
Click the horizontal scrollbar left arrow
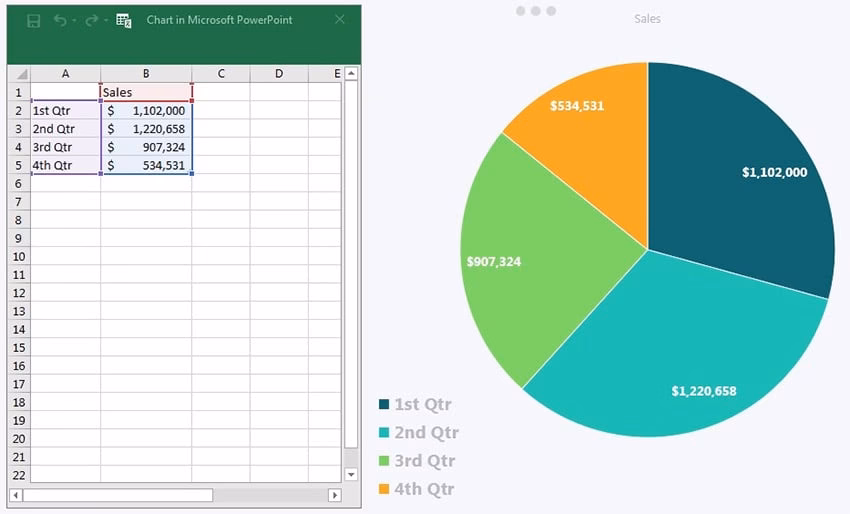click(x=16, y=495)
